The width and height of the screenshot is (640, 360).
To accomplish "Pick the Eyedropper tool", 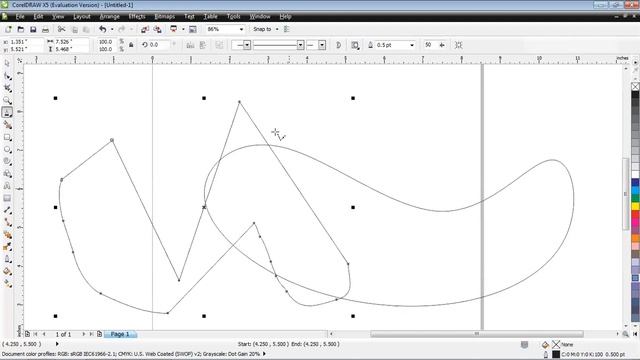I will 7,247.
